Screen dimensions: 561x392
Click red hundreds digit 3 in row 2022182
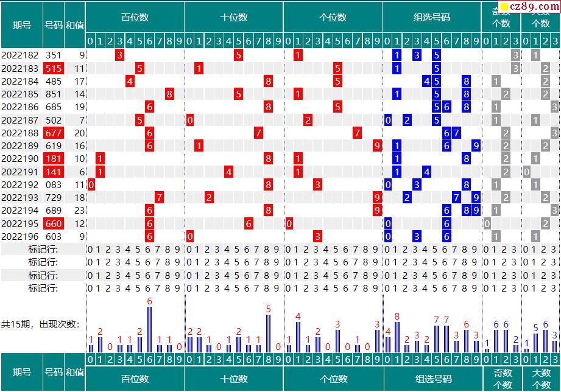pos(119,55)
